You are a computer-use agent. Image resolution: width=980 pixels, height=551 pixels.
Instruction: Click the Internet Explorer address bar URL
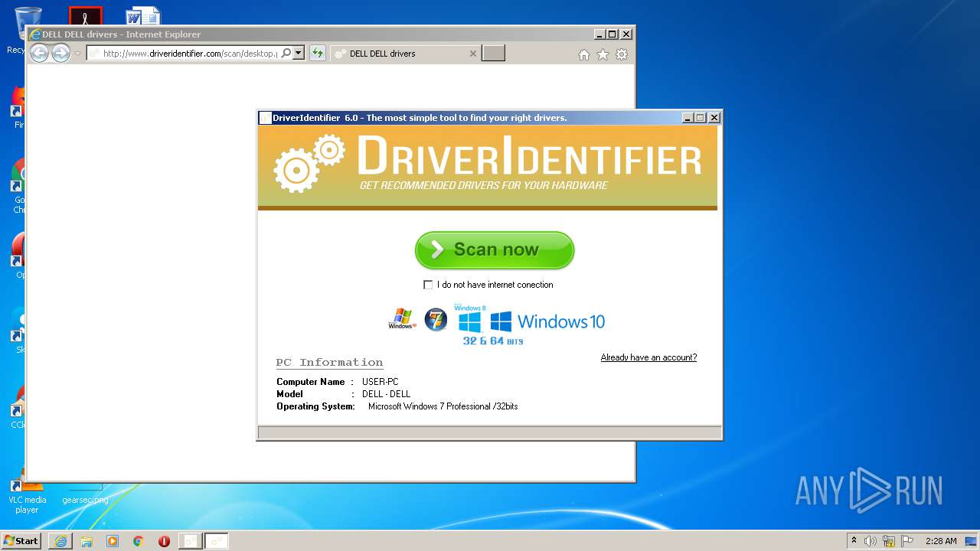pos(190,54)
